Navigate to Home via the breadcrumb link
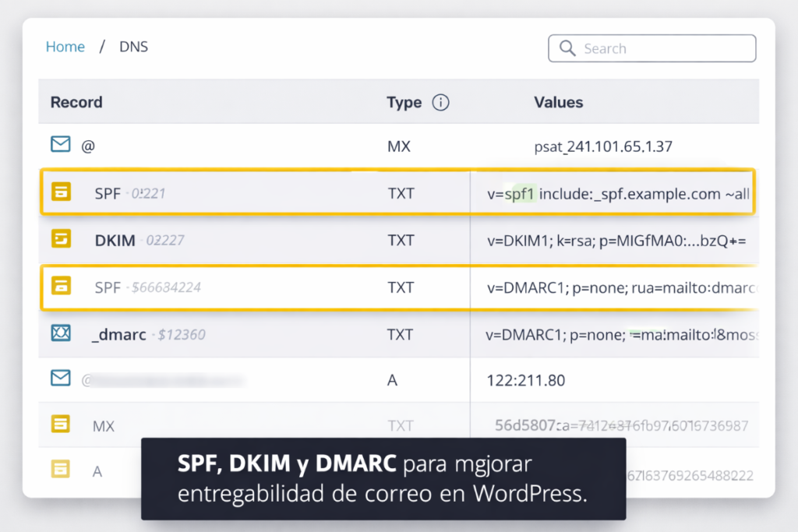The height and width of the screenshot is (532, 798). tap(65, 47)
